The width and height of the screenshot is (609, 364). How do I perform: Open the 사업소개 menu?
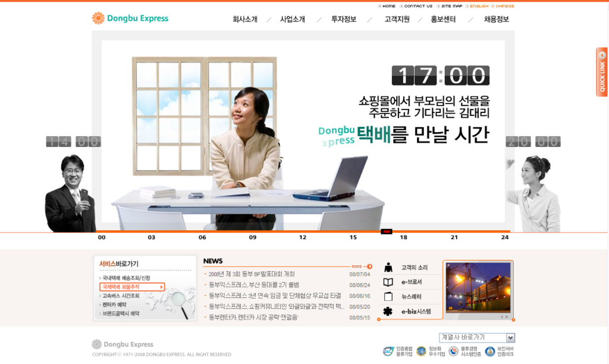click(x=293, y=19)
